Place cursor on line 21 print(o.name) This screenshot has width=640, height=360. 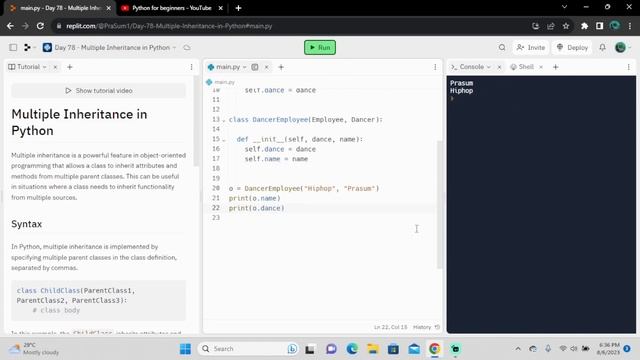[255, 198]
